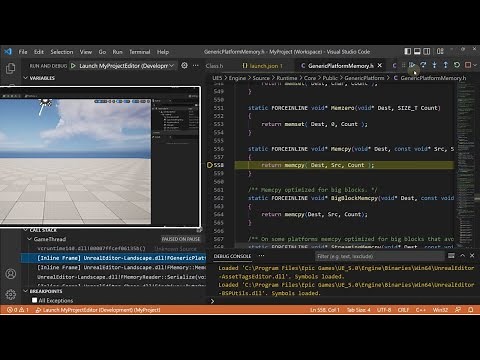Toggle the secondary sidebar layout icon

427,51
